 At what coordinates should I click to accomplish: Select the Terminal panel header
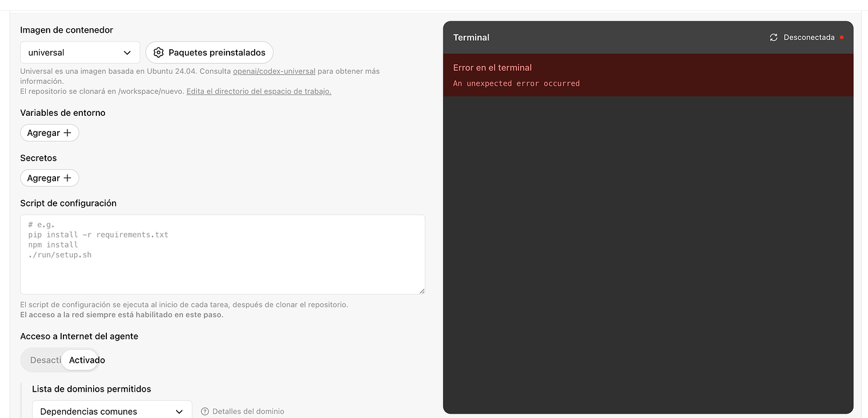coord(471,37)
